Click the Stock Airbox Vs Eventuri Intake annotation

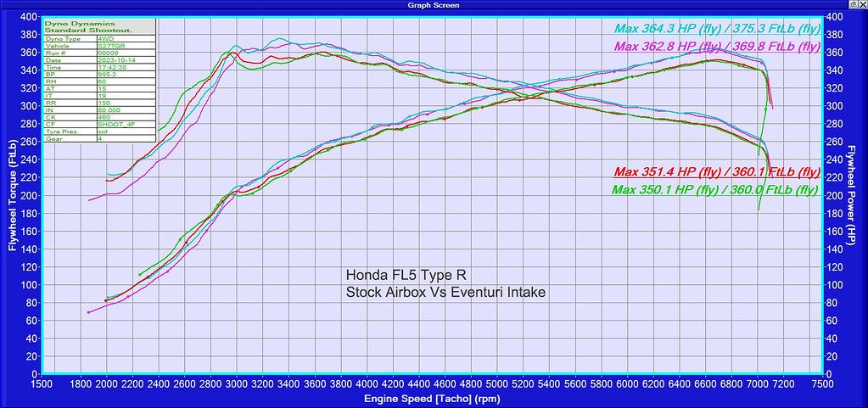click(x=445, y=293)
